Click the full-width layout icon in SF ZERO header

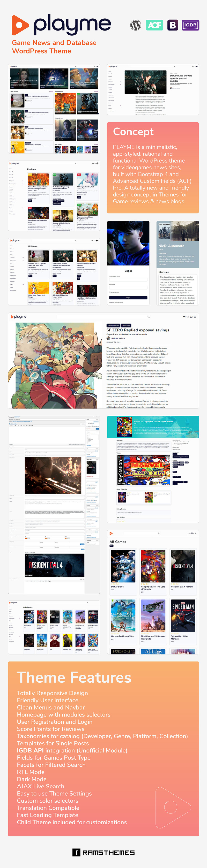pyautogui.click(x=184, y=317)
